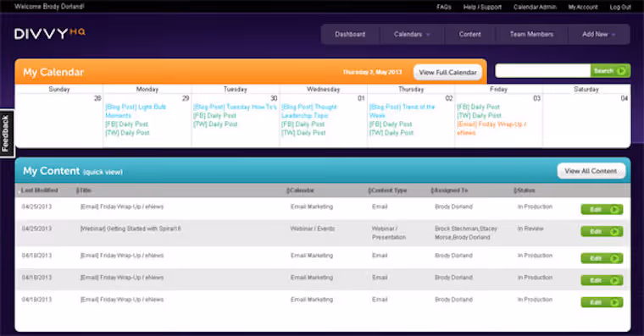644x336 pixels.
Task: Open Help / Support link
Action: click(482, 7)
